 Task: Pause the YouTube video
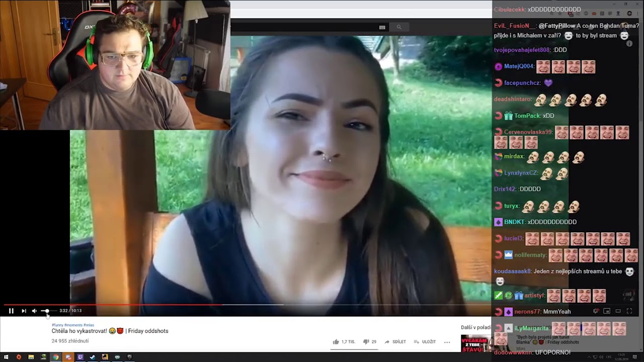click(11, 311)
